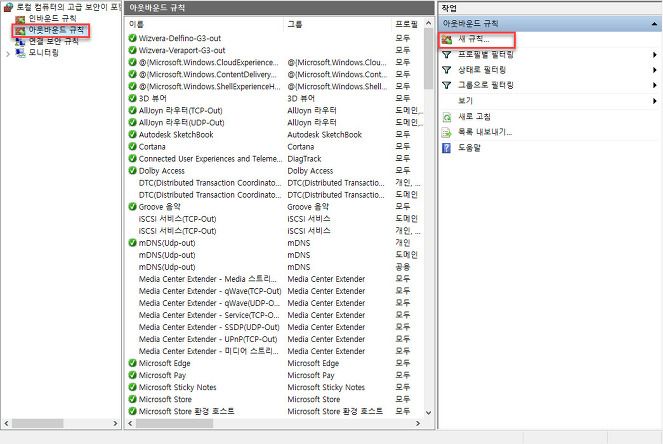Click the green check icon for Microsoft Sticky Notes
This screenshot has width=663, height=444.
132,387
